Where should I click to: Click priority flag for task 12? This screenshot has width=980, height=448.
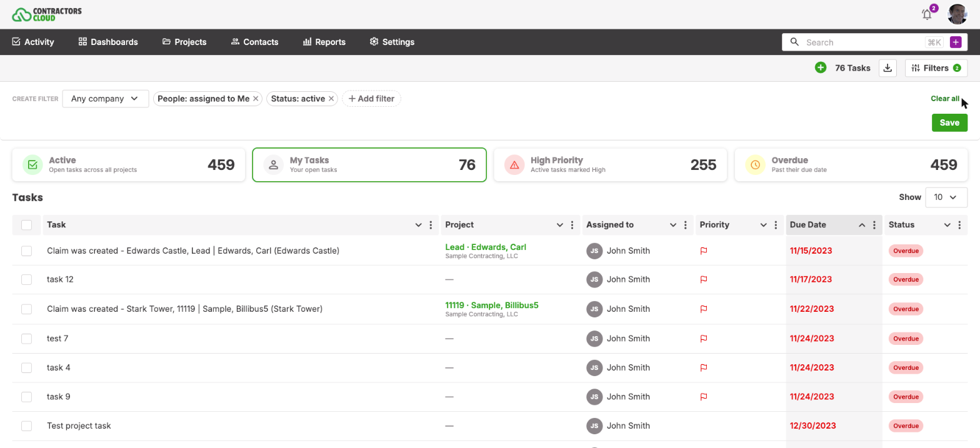click(x=703, y=280)
